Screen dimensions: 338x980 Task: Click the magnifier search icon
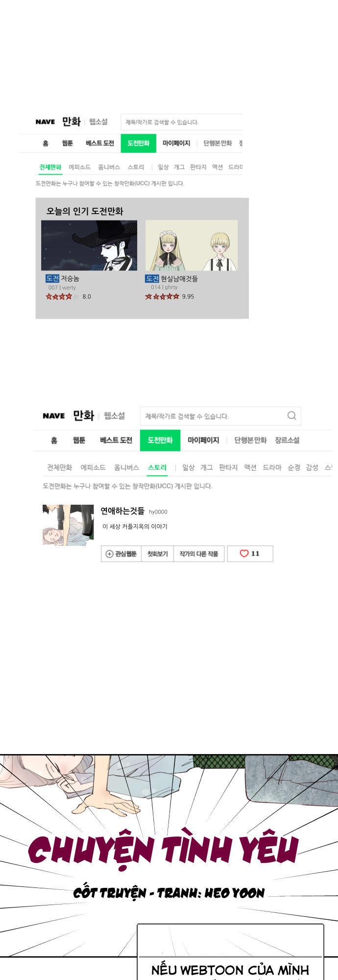tap(291, 416)
